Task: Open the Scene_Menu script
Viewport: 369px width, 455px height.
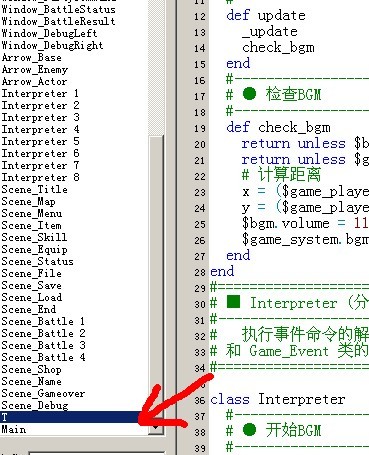Action: 32,213
